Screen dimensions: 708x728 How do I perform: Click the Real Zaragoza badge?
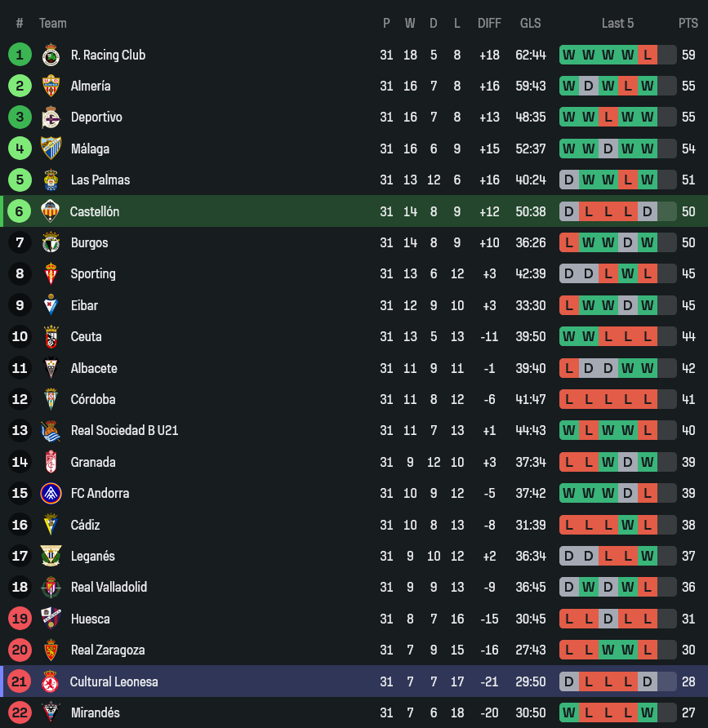(x=51, y=650)
